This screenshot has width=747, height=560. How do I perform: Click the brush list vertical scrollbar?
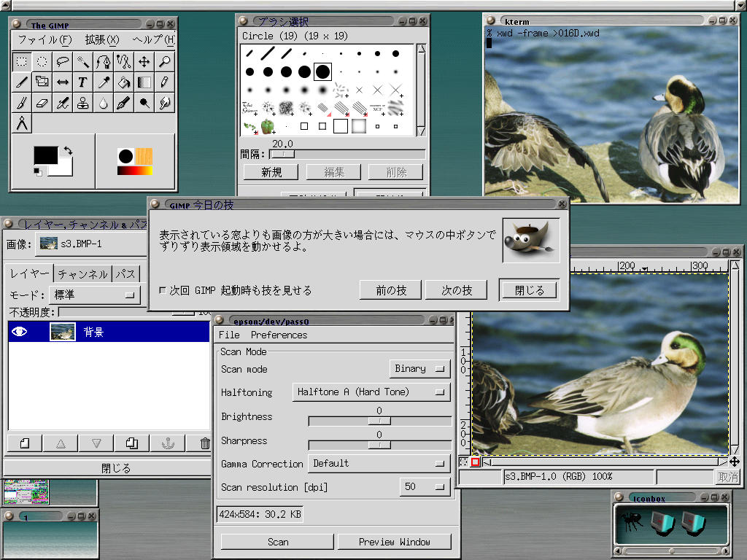click(x=421, y=90)
